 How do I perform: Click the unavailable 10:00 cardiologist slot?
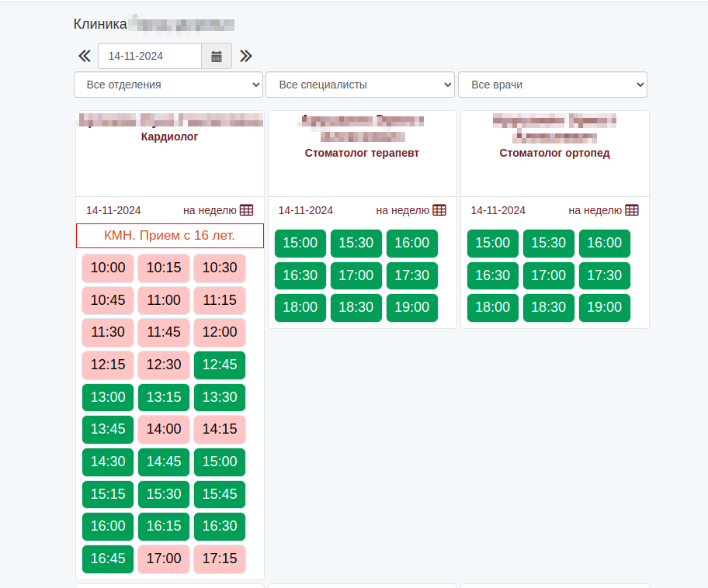pyautogui.click(x=108, y=268)
